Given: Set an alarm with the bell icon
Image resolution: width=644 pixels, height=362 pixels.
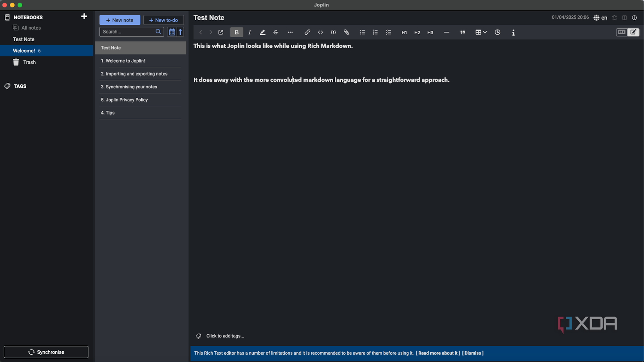Looking at the screenshot, I should point(615,18).
